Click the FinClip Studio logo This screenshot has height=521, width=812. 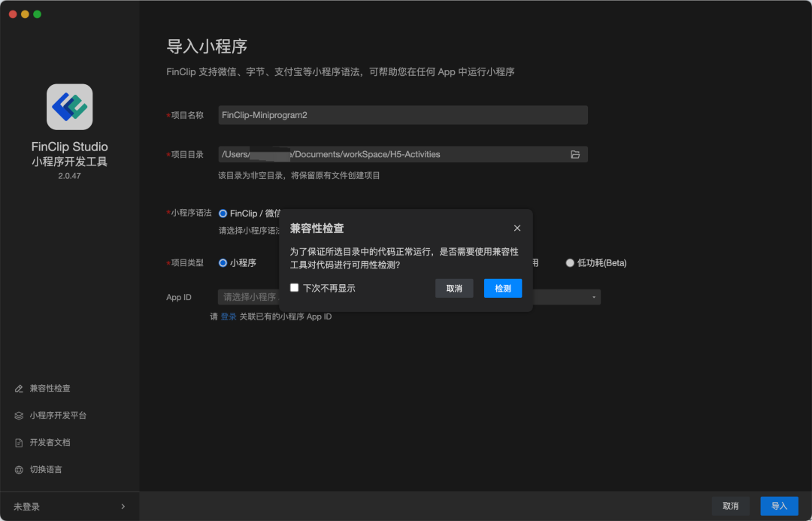[x=69, y=107]
